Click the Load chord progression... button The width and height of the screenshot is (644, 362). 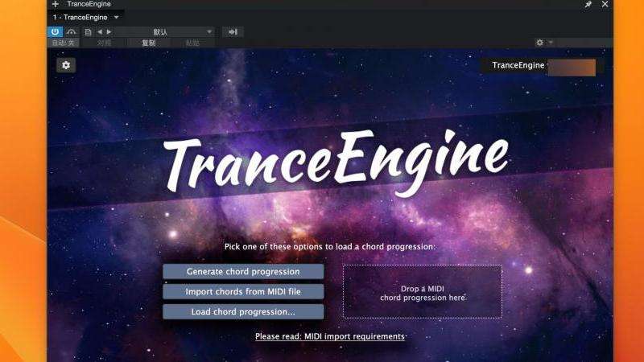tap(243, 312)
